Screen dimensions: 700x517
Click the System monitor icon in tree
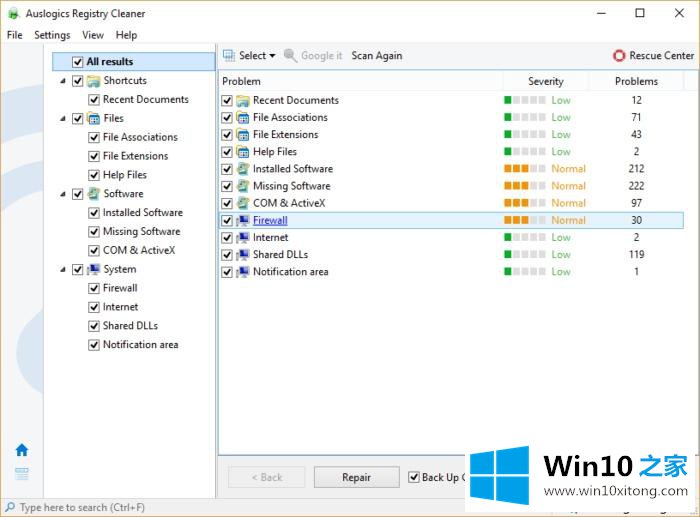point(94,269)
